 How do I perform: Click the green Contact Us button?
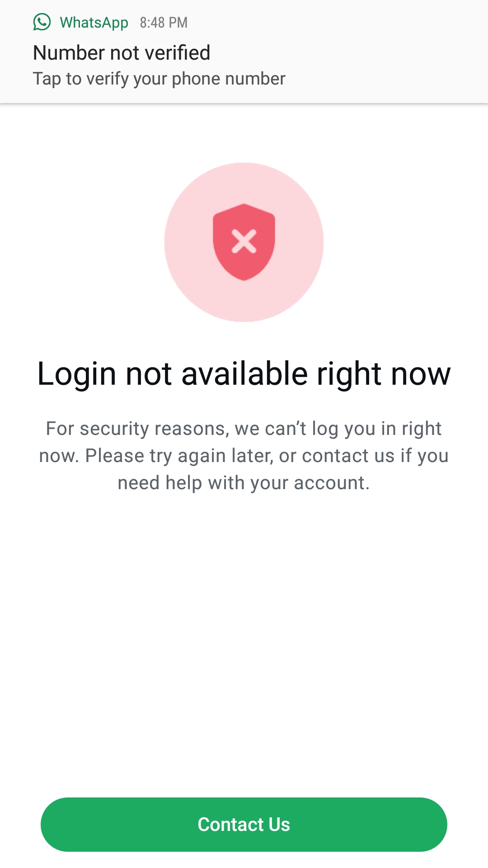pyautogui.click(x=244, y=825)
